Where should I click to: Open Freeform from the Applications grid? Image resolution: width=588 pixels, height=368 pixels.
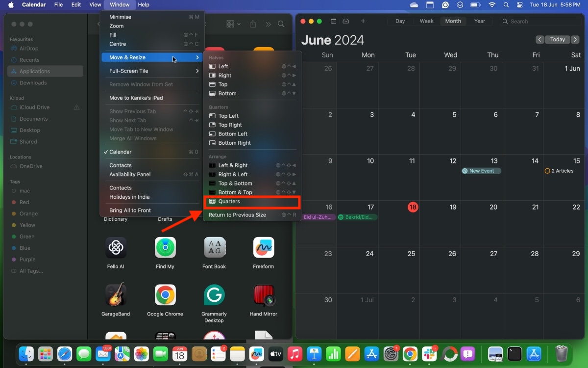click(x=263, y=247)
